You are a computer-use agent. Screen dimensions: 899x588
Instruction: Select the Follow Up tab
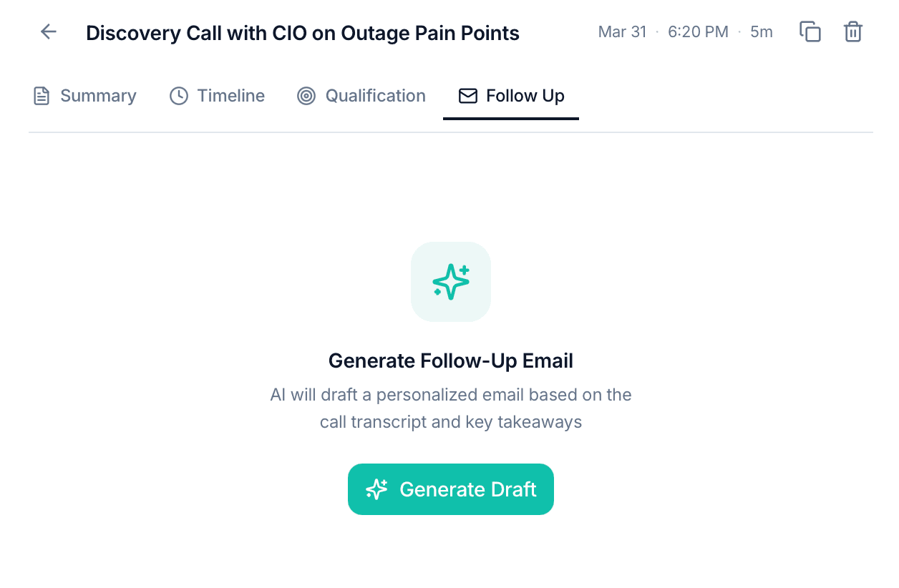pyautogui.click(x=525, y=95)
